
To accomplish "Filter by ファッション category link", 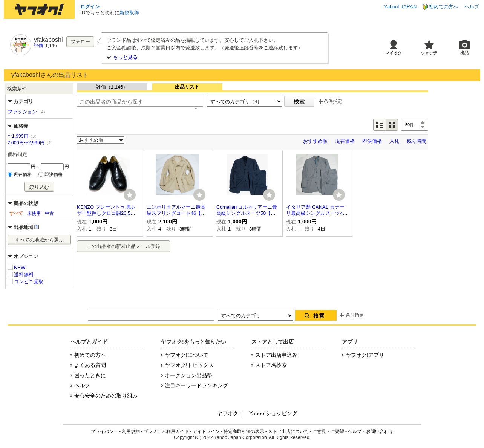I will tap(22, 112).
